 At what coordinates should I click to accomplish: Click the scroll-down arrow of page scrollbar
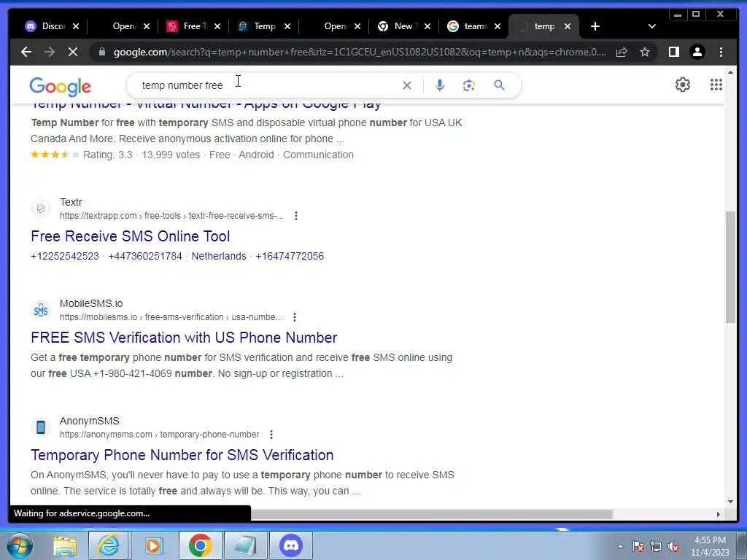pyautogui.click(x=730, y=501)
